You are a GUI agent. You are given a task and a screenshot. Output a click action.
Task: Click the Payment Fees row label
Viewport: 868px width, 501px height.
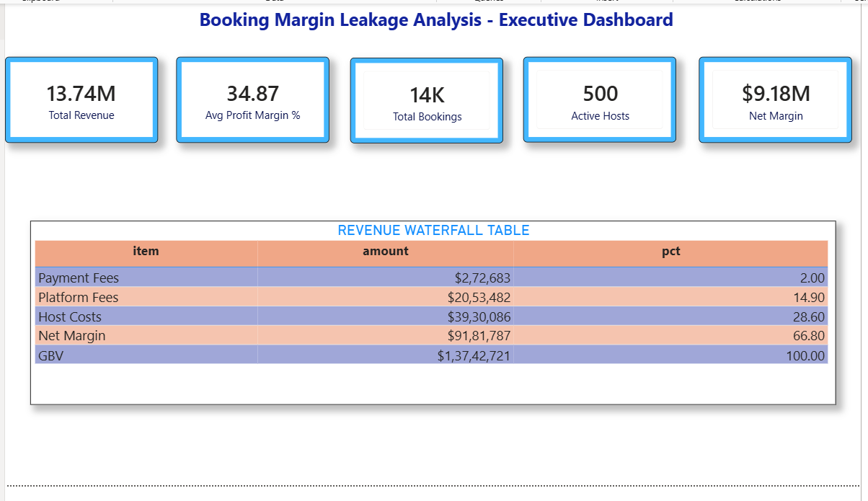pyautogui.click(x=79, y=278)
